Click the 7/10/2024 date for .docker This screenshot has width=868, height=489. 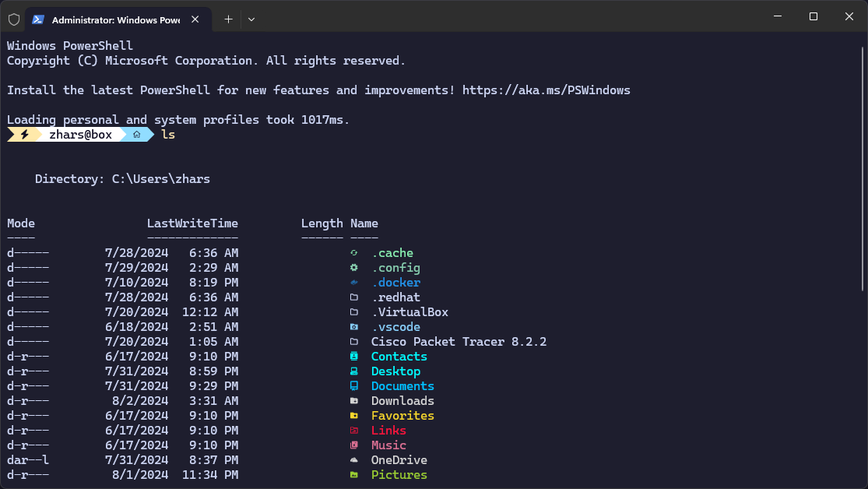(x=137, y=283)
